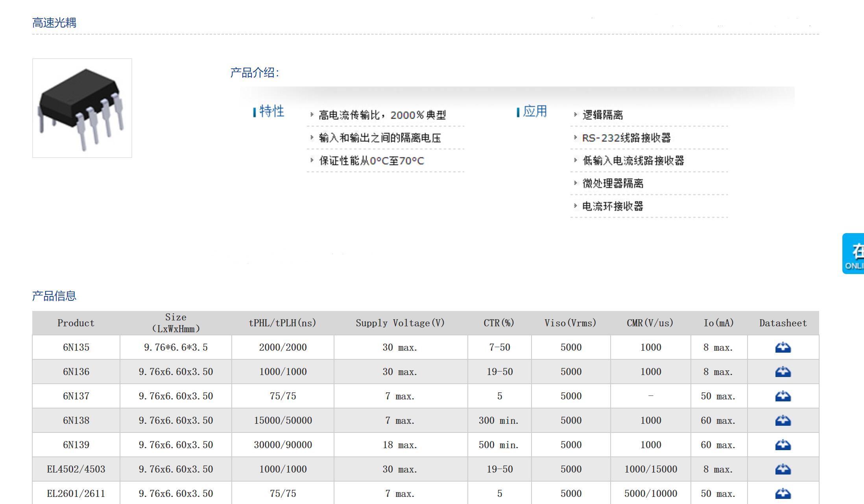Download the 6N136 datasheet
Screen dimensions: 864x504
783,372
